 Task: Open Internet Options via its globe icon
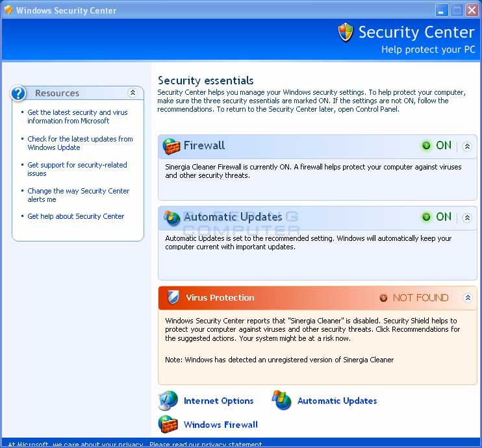click(168, 401)
